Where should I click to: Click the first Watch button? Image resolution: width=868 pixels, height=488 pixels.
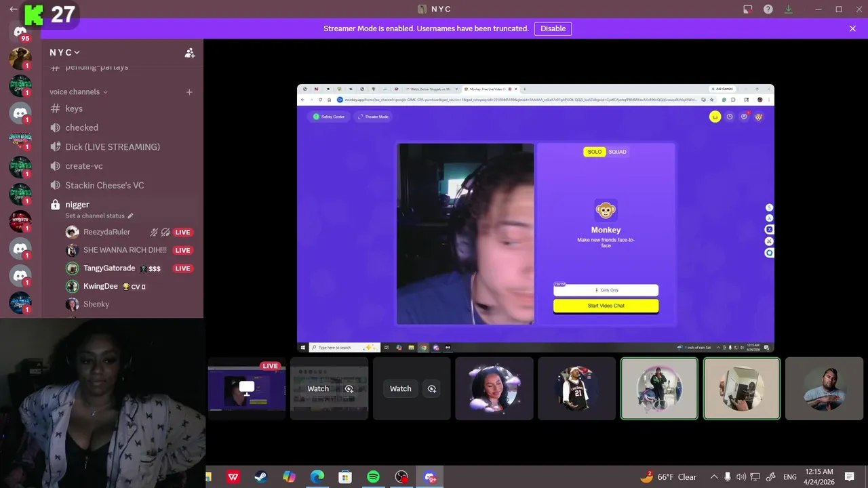click(318, 389)
